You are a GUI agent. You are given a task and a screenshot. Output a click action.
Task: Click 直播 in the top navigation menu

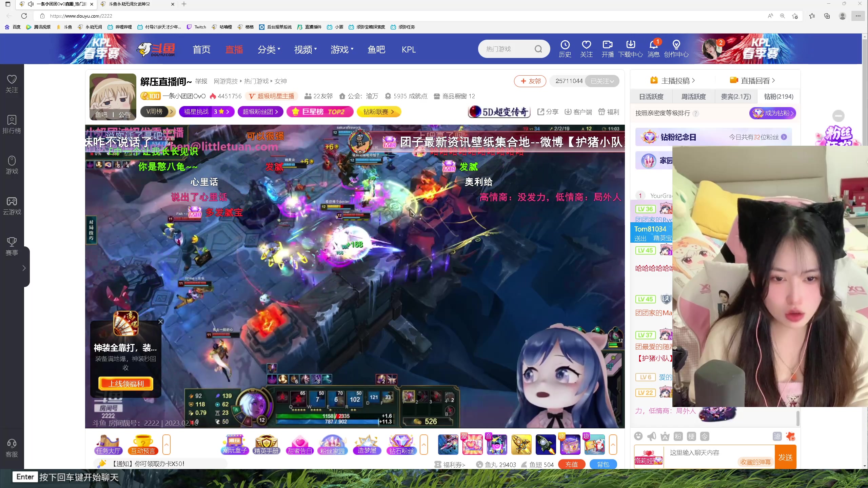coord(234,49)
